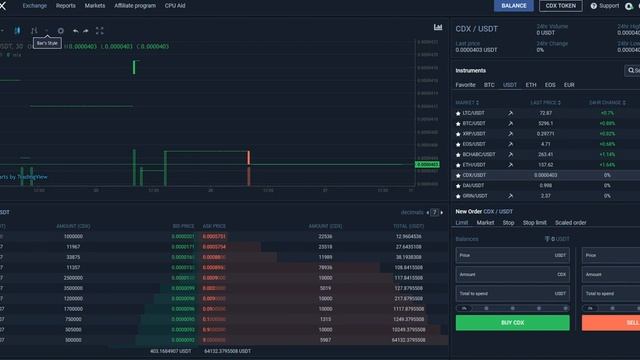This screenshot has width=640, height=360.
Task: Toggle favorite star for ETH/USDT
Action: pyautogui.click(x=458, y=165)
